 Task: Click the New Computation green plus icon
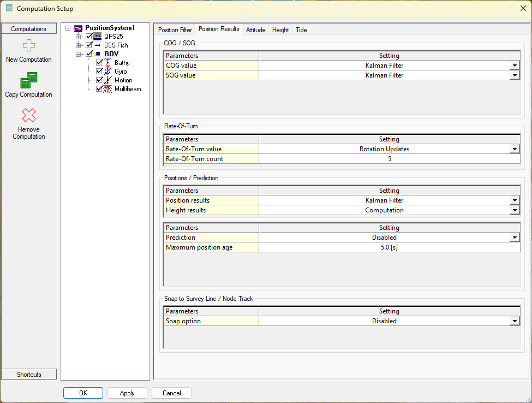(28, 46)
